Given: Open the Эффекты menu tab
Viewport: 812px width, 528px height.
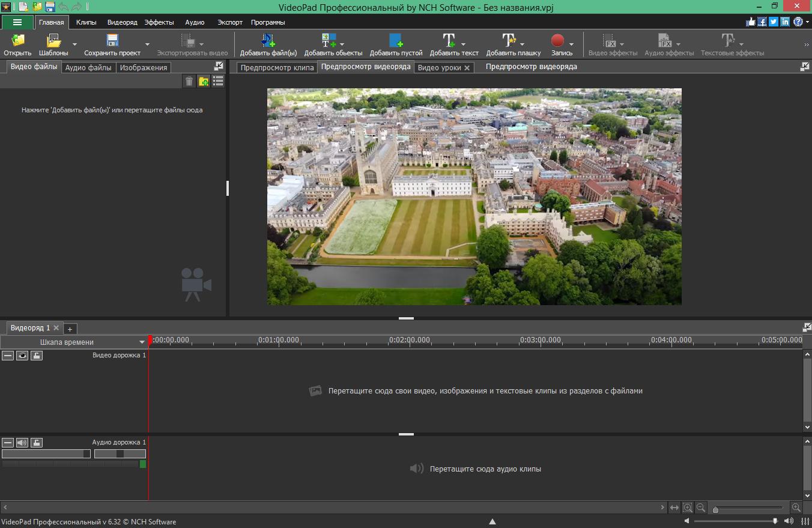Looking at the screenshot, I should (x=159, y=22).
